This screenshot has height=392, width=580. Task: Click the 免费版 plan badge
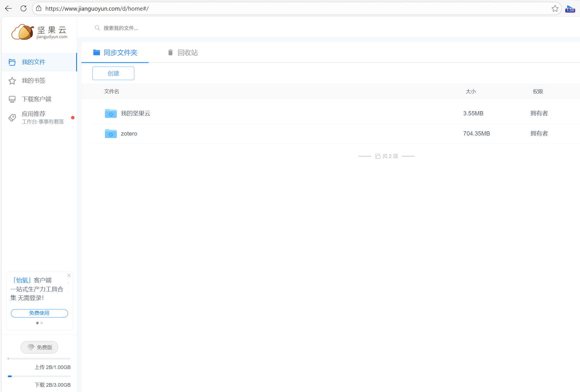click(39, 347)
